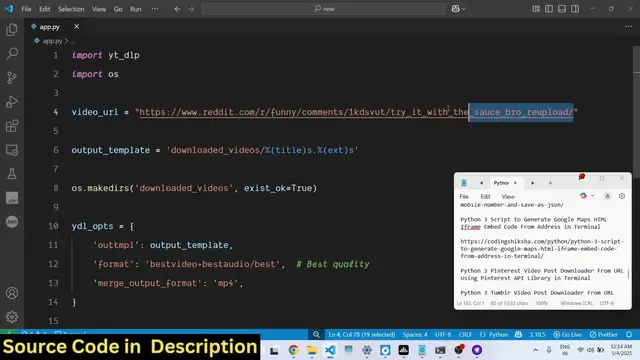Open the Explorer view in activity bar
This screenshot has height=360, width=640.
pyautogui.click(x=12, y=29)
